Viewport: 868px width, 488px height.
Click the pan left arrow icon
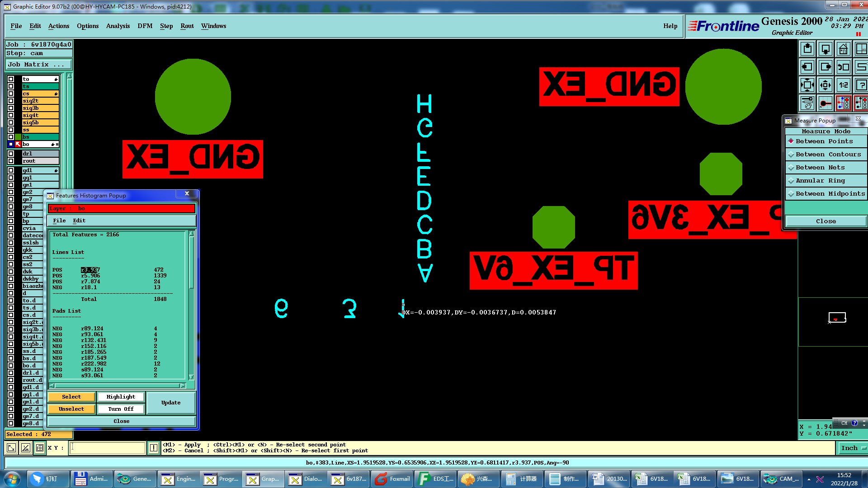pyautogui.click(x=807, y=67)
